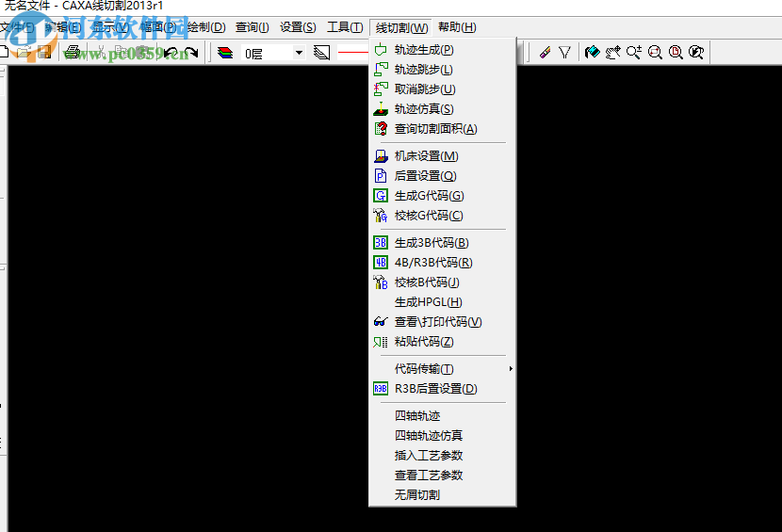Click the zoom previous view magnifier icon
The image size is (782, 532).
(696, 52)
